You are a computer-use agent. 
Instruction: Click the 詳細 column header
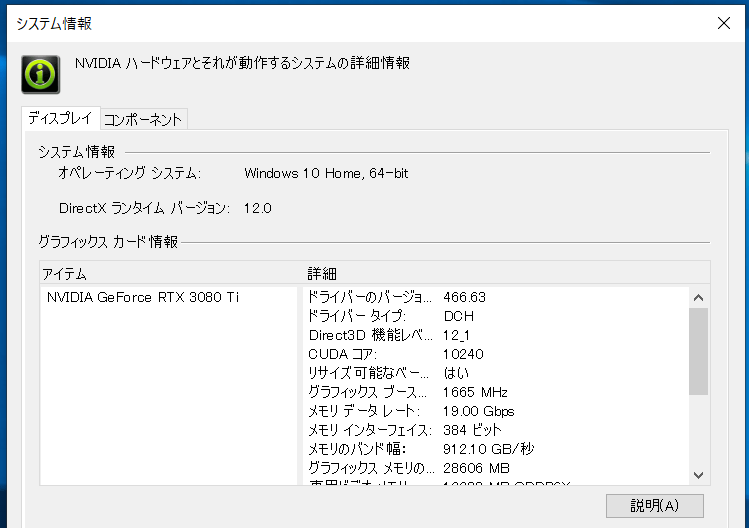click(322, 274)
